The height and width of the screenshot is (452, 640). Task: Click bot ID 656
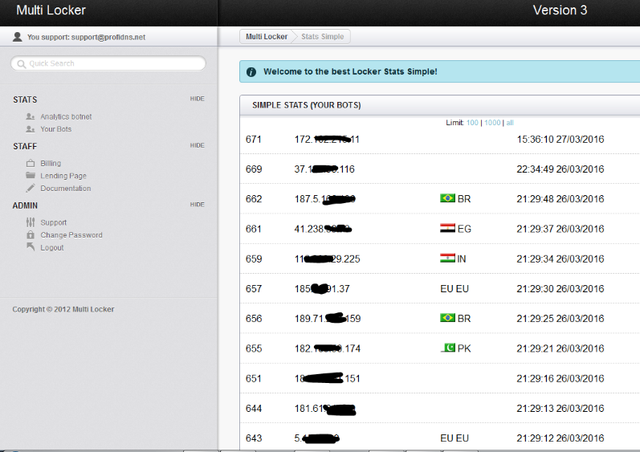(253, 318)
